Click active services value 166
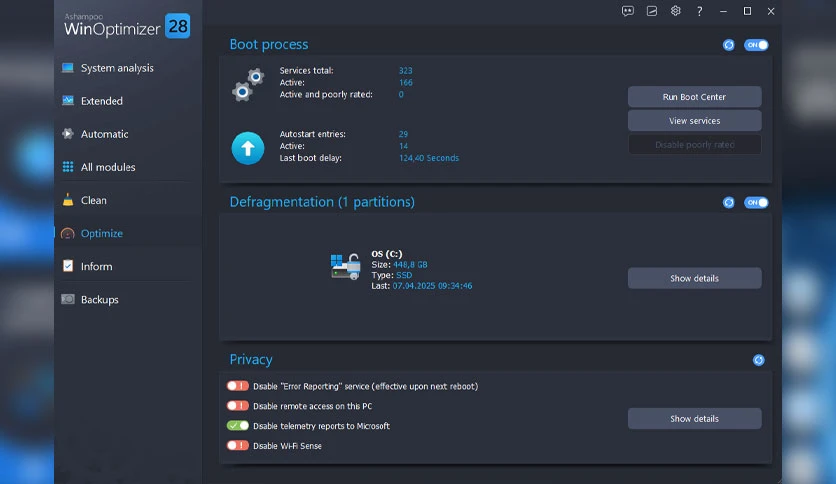Image resolution: width=836 pixels, height=484 pixels. coord(405,83)
